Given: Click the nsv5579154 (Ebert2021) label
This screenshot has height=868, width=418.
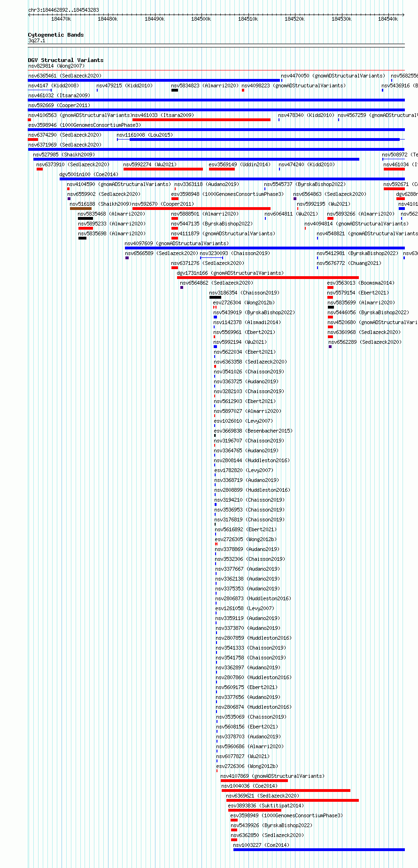Looking at the screenshot, I should [x=358, y=293].
